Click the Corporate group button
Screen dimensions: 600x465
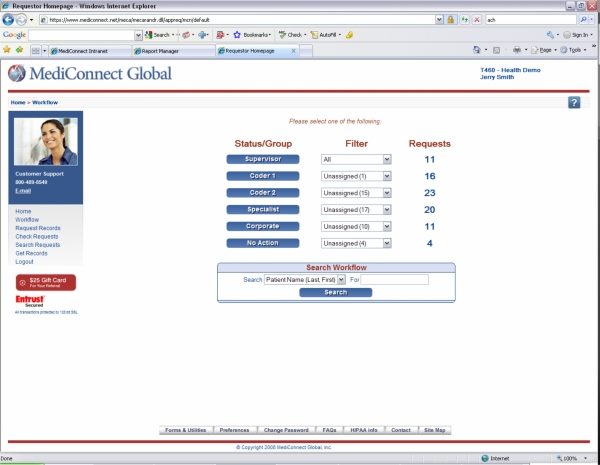coord(263,227)
